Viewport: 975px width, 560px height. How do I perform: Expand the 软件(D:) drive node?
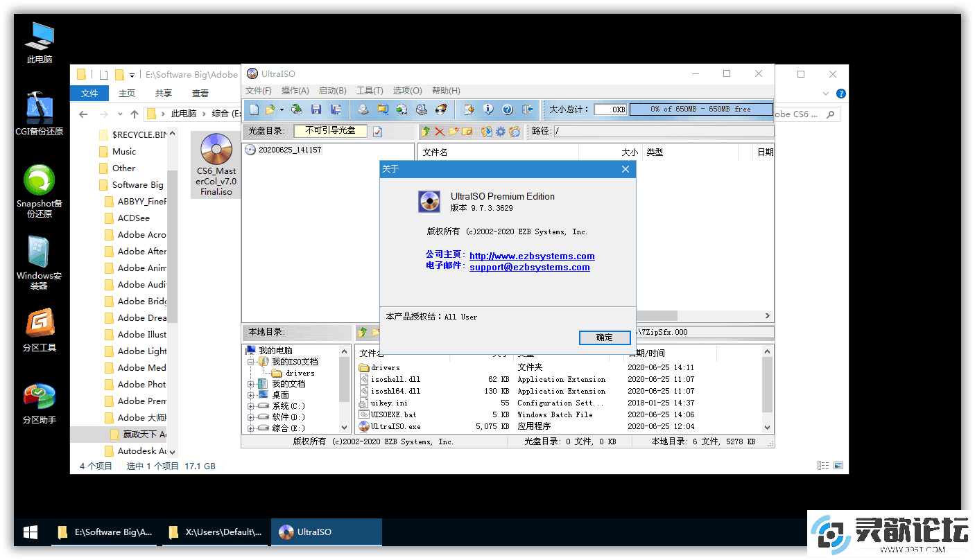coord(251,417)
